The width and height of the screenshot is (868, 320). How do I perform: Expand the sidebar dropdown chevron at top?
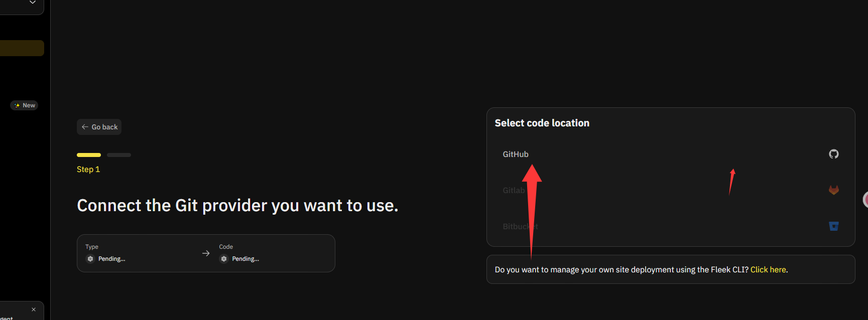click(33, 3)
